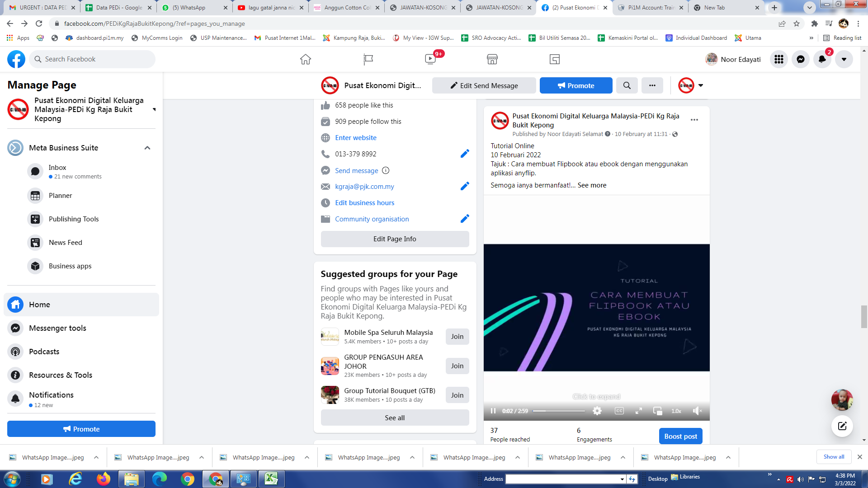Screen dimensions: 868x488
Task: Unmute the video volume icon
Action: pos(697,411)
